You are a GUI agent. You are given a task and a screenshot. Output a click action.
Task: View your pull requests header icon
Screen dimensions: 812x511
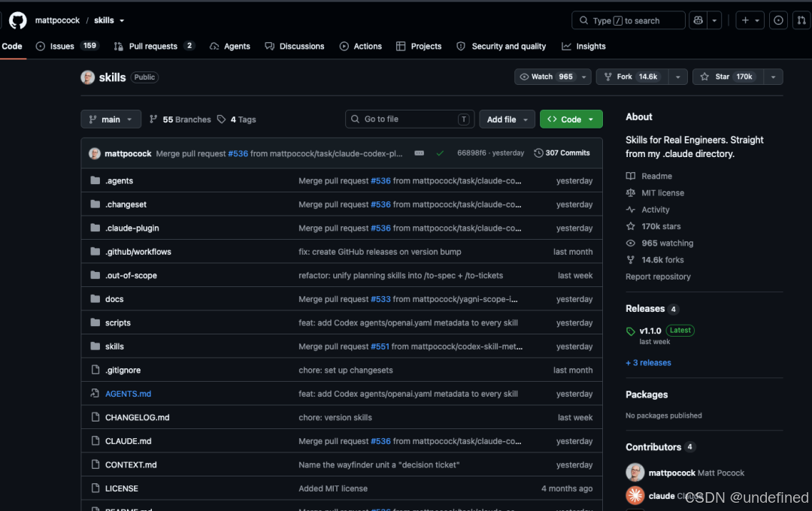click(801, 20)
